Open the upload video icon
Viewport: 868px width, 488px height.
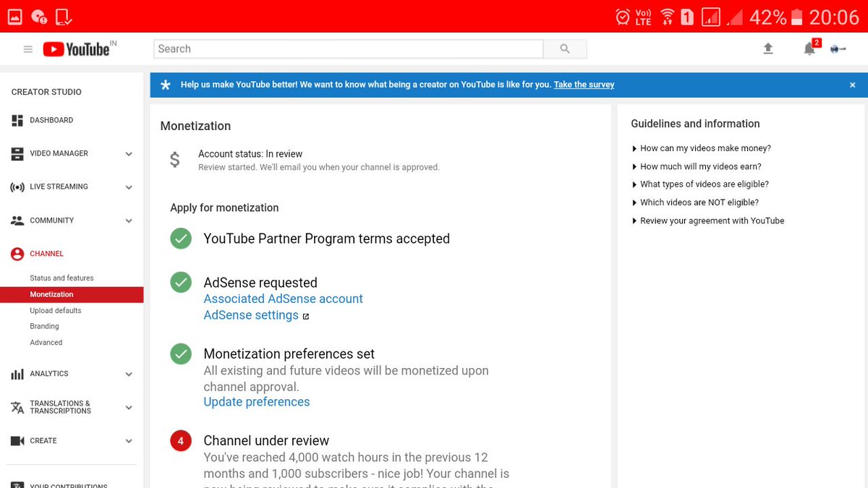768,48
